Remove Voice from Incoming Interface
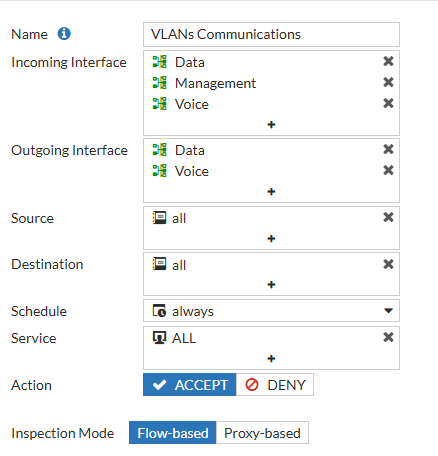 pos(388,103)
